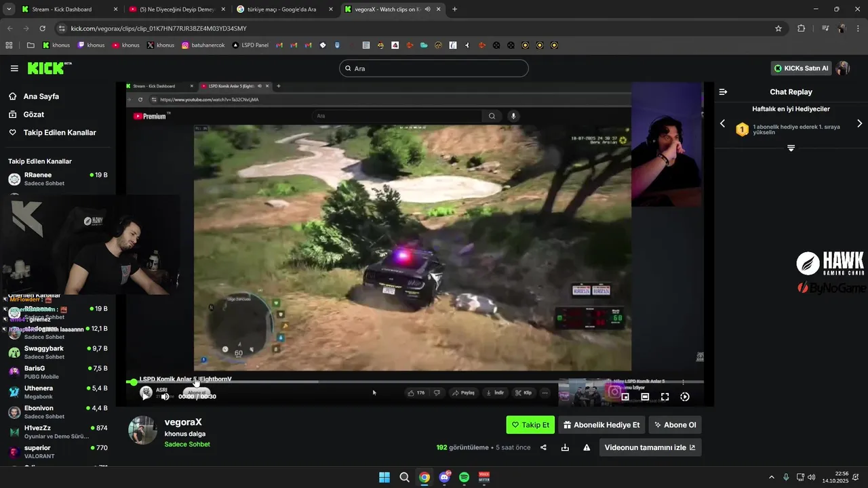Open Spotify from the taskbar
Viewport: 868px width, 488px height.
coord(465,477)
